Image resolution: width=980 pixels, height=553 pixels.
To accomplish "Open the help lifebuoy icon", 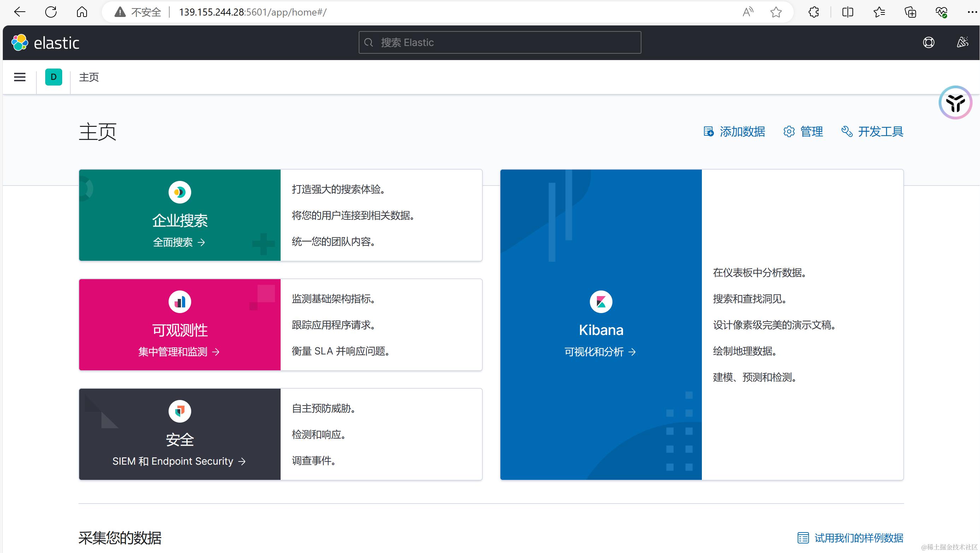I will 928,43.
